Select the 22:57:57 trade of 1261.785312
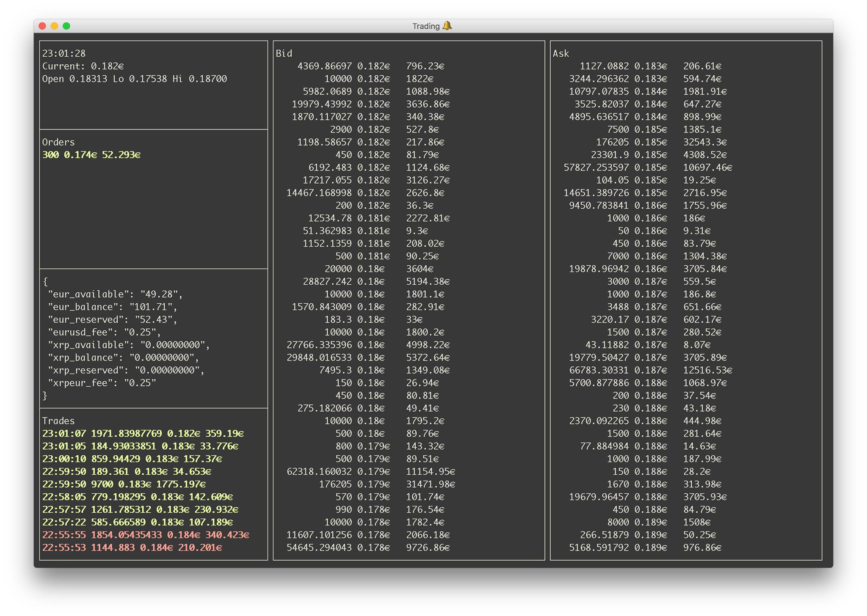Viewport: 867px width, 616px height. tap(140, 510)
